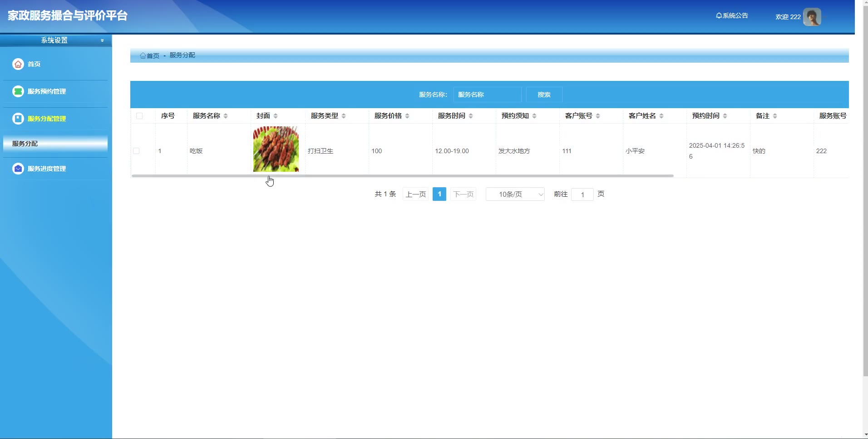Click the platform title 家政服务撮合与评价平台
This screenshot has height=439, width=868.
point(68,15)
